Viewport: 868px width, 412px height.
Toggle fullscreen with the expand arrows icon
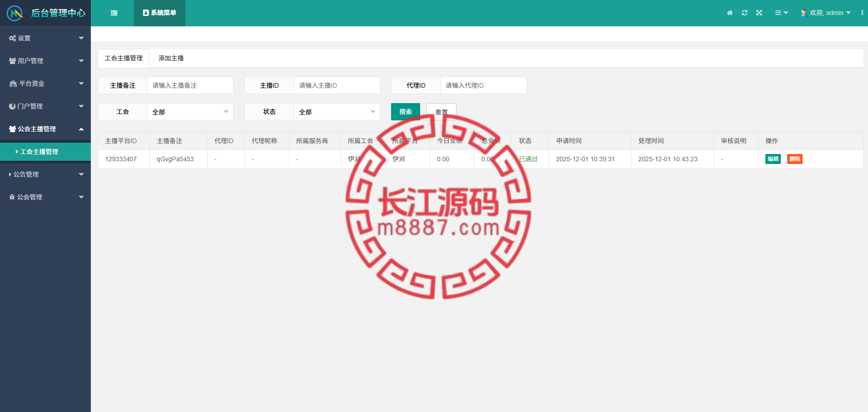(759, 13)
